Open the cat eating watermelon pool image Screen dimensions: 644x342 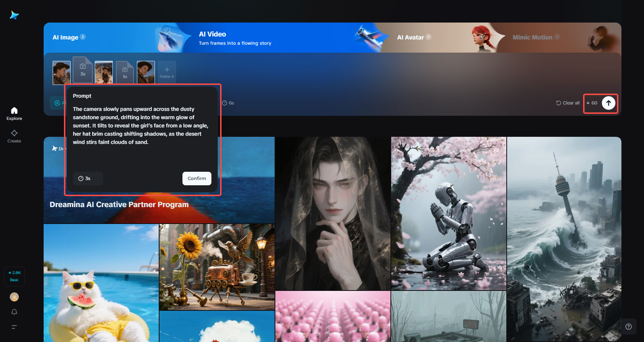(101, 283)
